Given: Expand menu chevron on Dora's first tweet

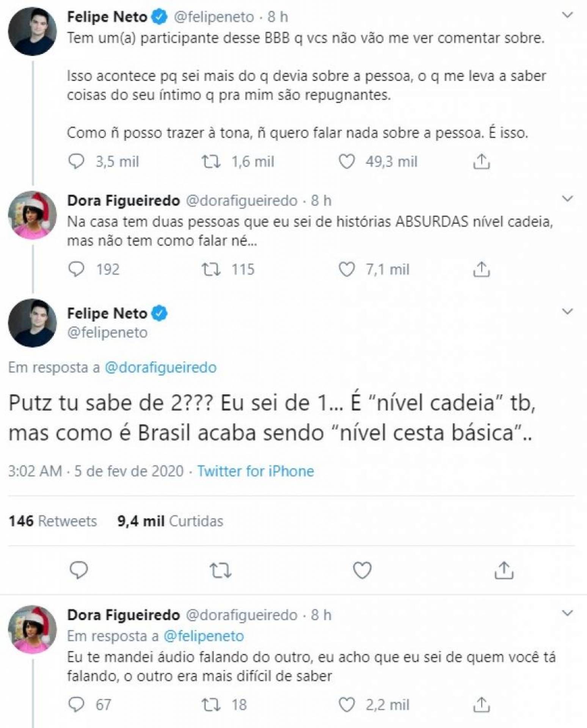Looking at the screenshot, I should (567, 199).
